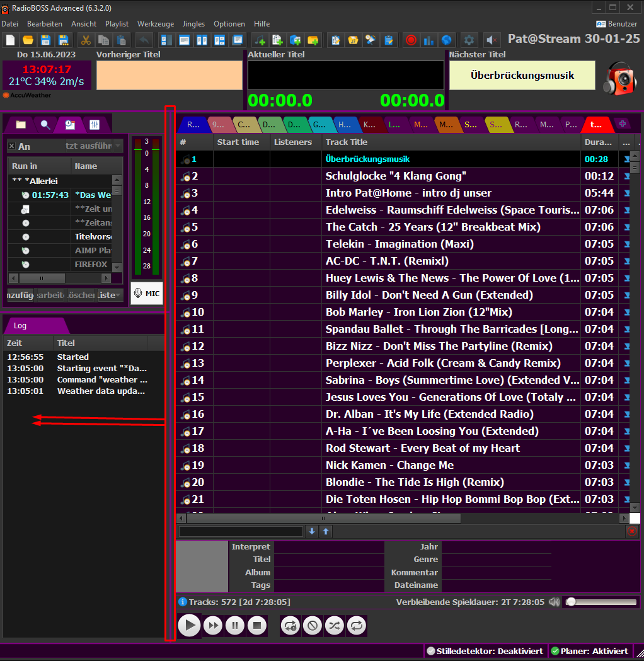The height and width of the screenshot is (661, 644).
Task: Click the globe broadcast icon in toolbar
Action: (446, 40)
